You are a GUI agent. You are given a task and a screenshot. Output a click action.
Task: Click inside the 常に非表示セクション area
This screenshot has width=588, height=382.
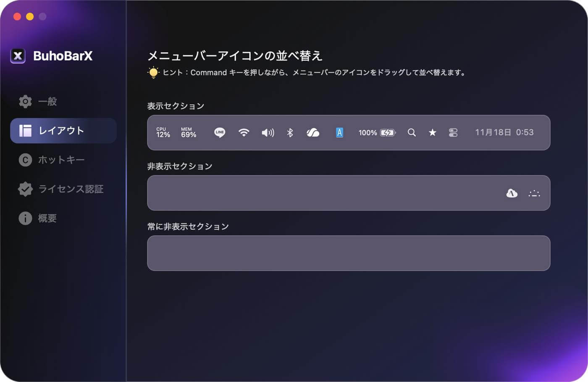tap(349, 253)
